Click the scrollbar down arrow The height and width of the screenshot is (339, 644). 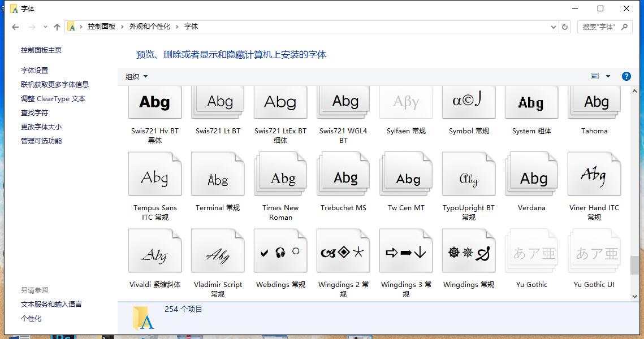(x=634, y=296)
